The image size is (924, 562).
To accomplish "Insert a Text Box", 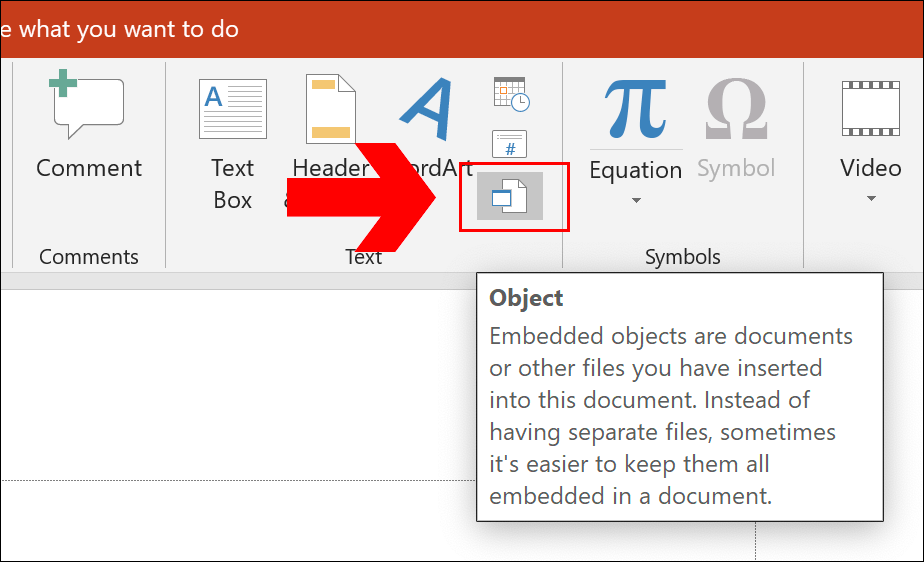I will point(232,144).
